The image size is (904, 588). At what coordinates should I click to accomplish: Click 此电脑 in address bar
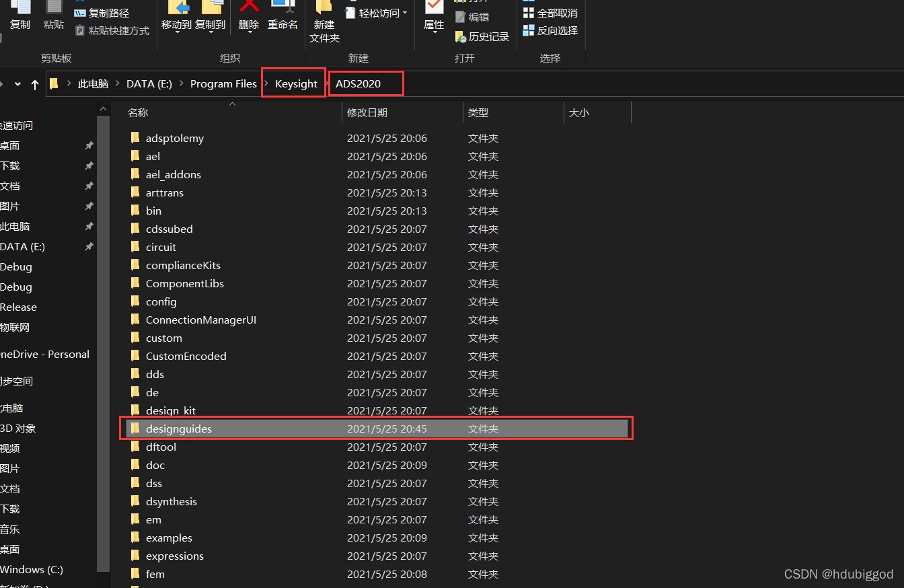93,84
